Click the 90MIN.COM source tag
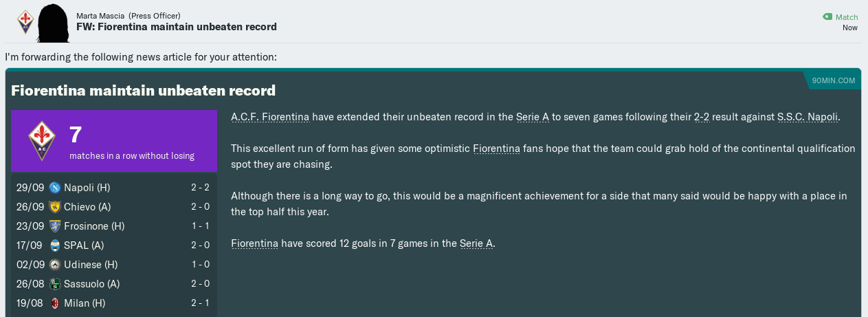Viewport: 868px width, 317px height. pyautogui.click(x=833, y=80)
